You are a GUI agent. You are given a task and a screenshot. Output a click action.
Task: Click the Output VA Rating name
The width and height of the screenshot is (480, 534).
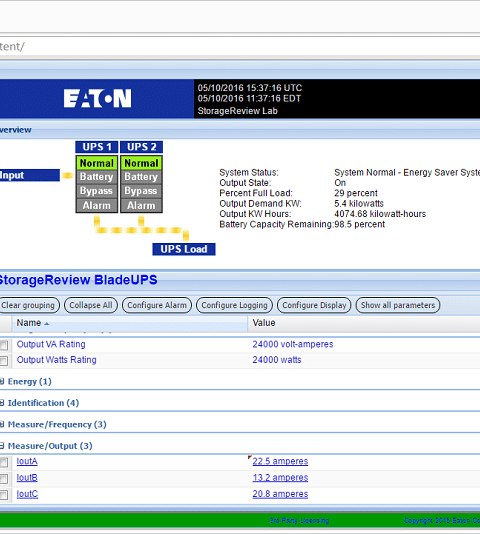tap(51, 344)
